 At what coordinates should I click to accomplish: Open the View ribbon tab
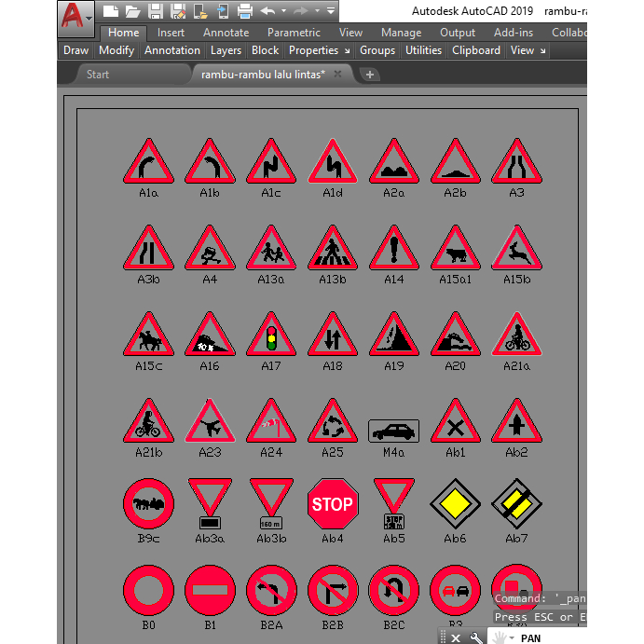click(350, 33)
